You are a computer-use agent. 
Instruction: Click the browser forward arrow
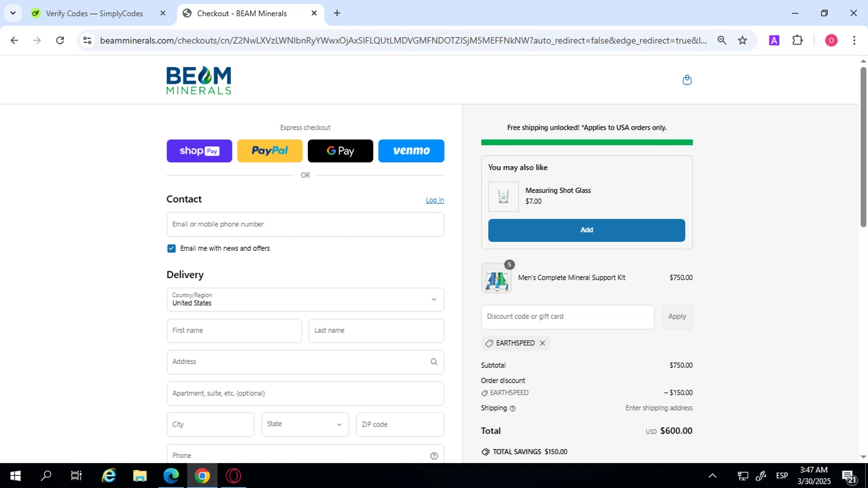[37, 41]
